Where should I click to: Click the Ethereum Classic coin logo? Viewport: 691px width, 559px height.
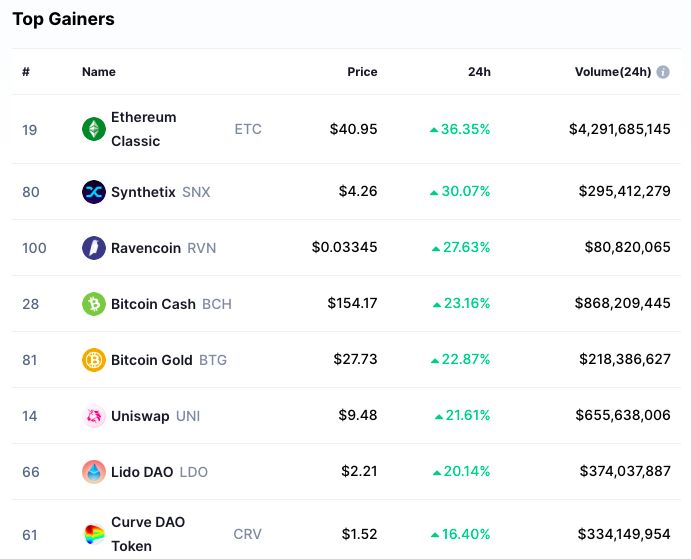(94, 129)
